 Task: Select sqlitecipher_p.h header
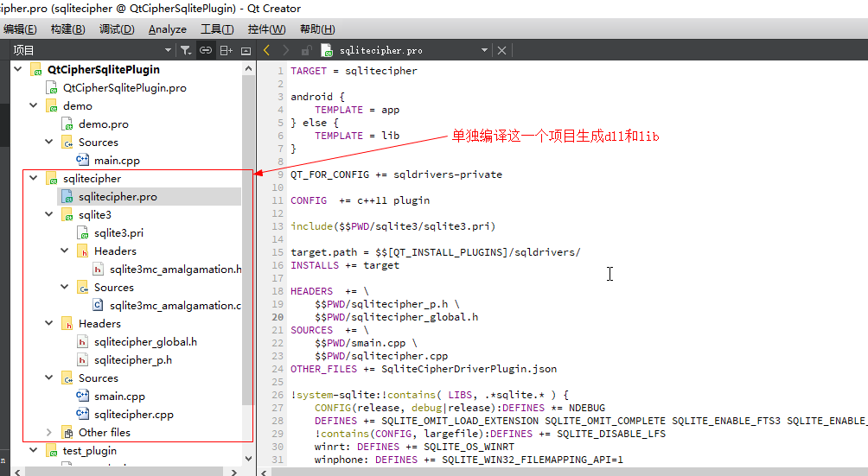133,360
